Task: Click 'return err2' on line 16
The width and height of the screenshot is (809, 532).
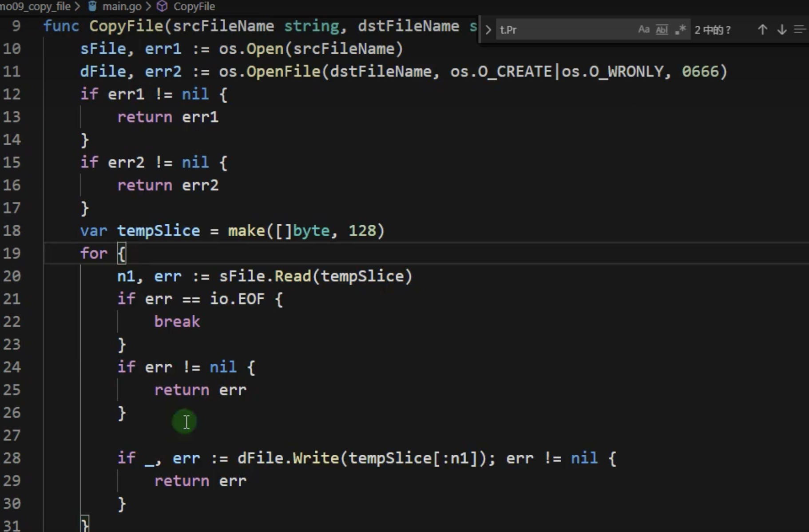Action: 168,185
